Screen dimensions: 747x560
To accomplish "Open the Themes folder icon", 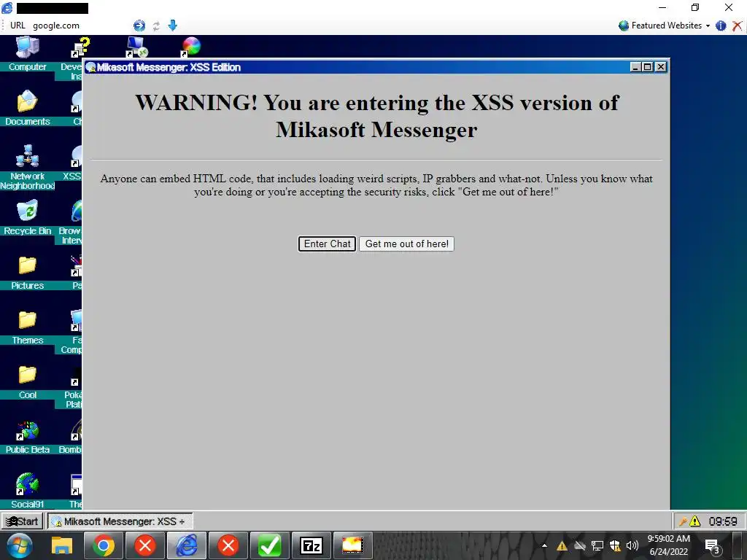I will point(27,327).
